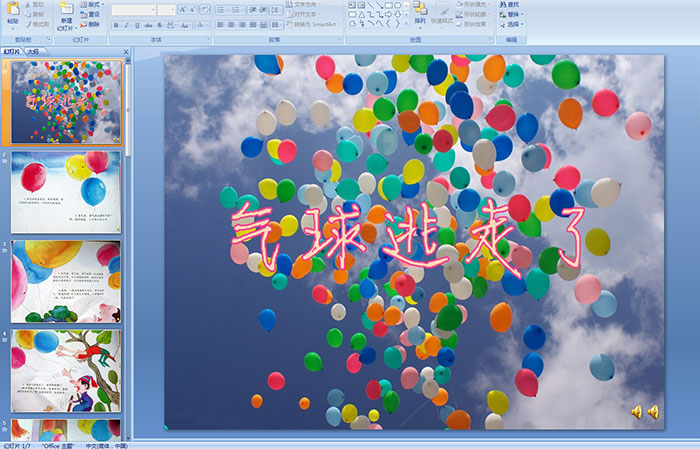This screenshot has height=449, width=700.
Task: Toggle Bold formatting
Action: (116, 25)
